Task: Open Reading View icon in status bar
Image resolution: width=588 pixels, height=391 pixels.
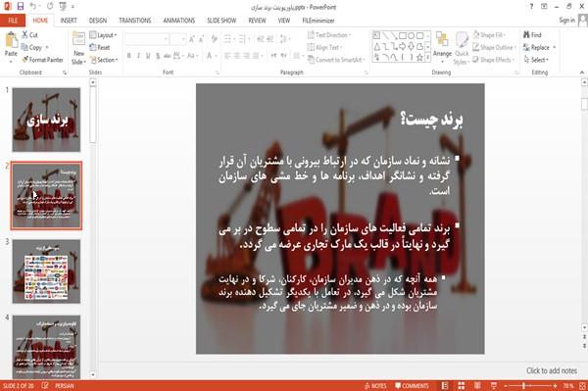Action: [x=477, y=386]
